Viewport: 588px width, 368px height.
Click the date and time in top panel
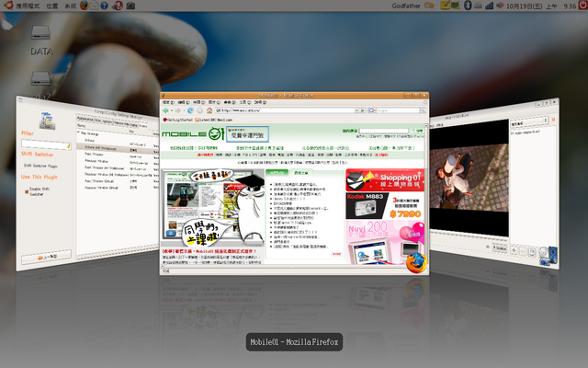[x=541, y=6]
